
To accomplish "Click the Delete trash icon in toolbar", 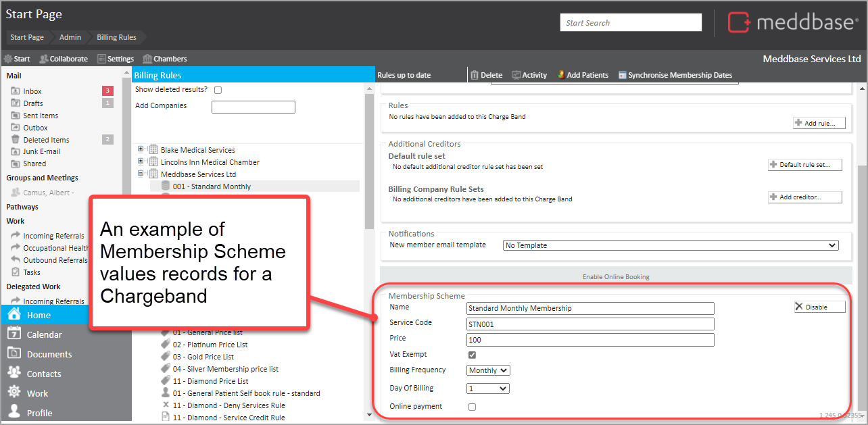I will (x=475, y=75).
